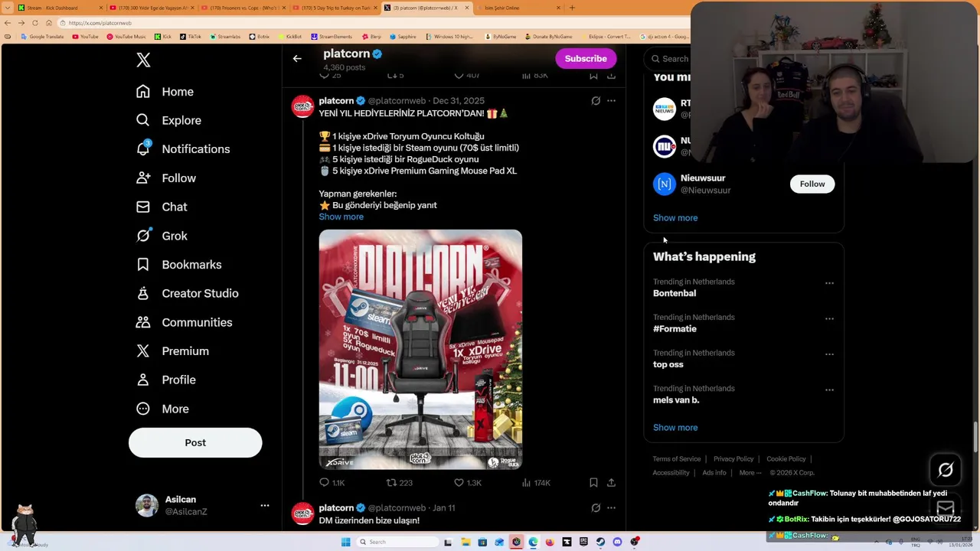The image size is (980, 551).
Task: Click the Subscribe button
Action: pos(586,59)
